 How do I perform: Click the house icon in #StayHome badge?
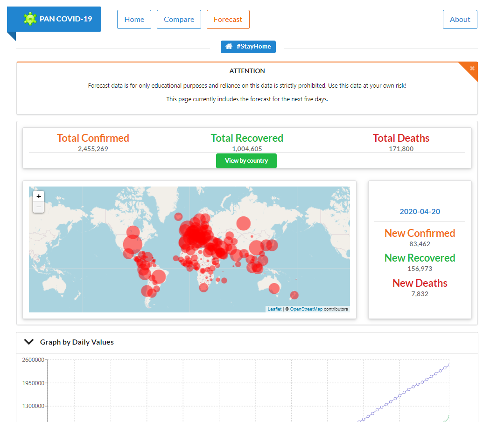[x=229, y=46]
